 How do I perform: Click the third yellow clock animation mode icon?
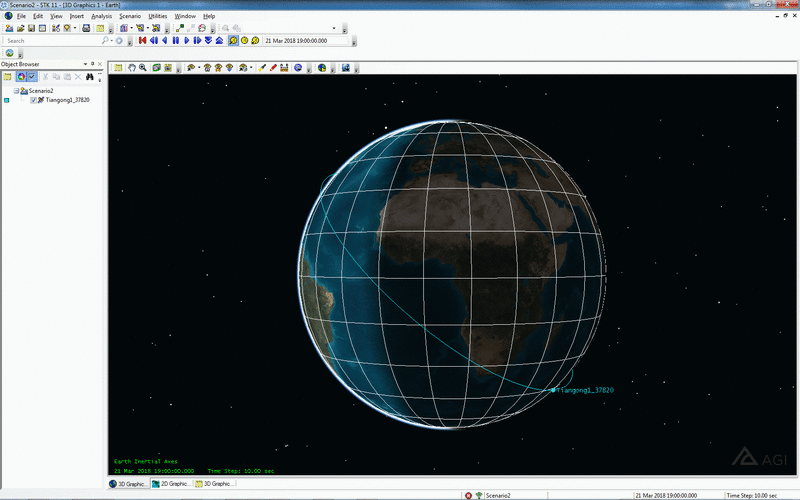tap(255, 40)
